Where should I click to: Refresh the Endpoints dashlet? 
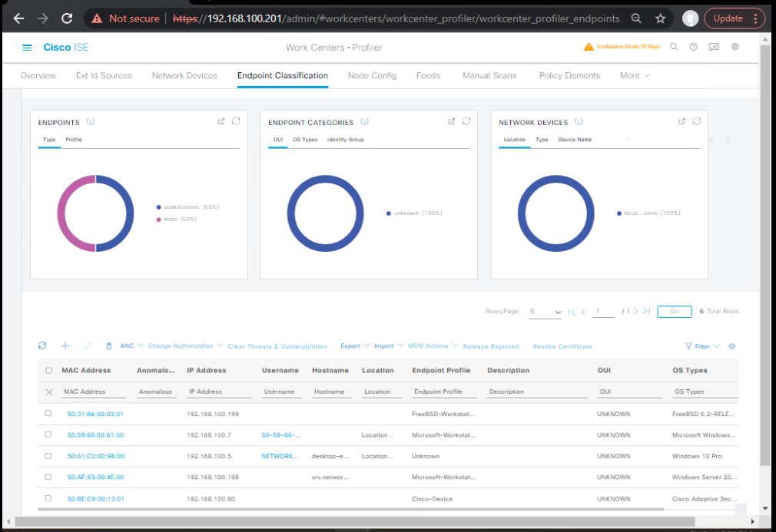point(236,121)
